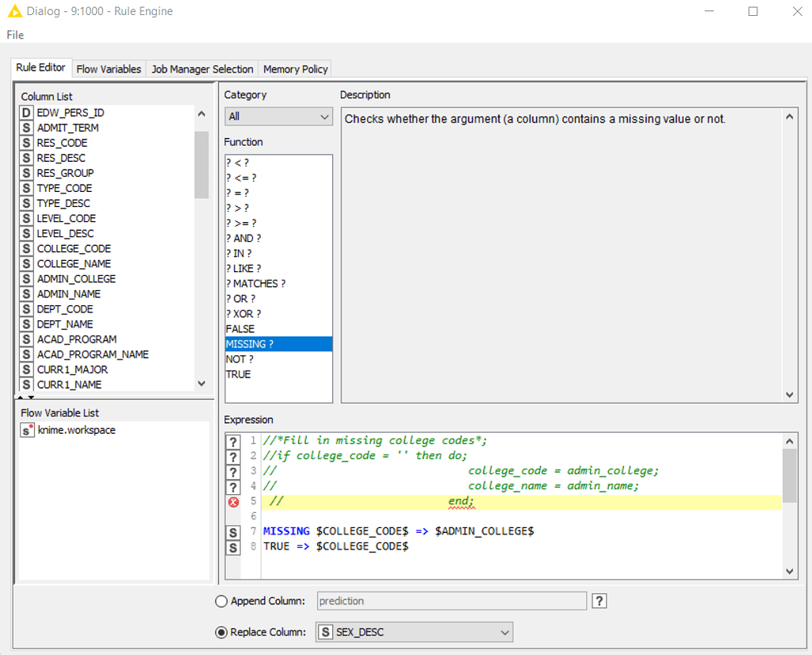Click the D data-type icon beside EDW_PERS_ID

coord(25,113)
